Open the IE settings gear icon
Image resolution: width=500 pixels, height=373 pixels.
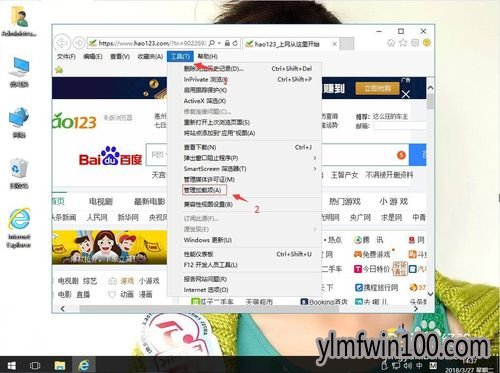tap(415, 43)
